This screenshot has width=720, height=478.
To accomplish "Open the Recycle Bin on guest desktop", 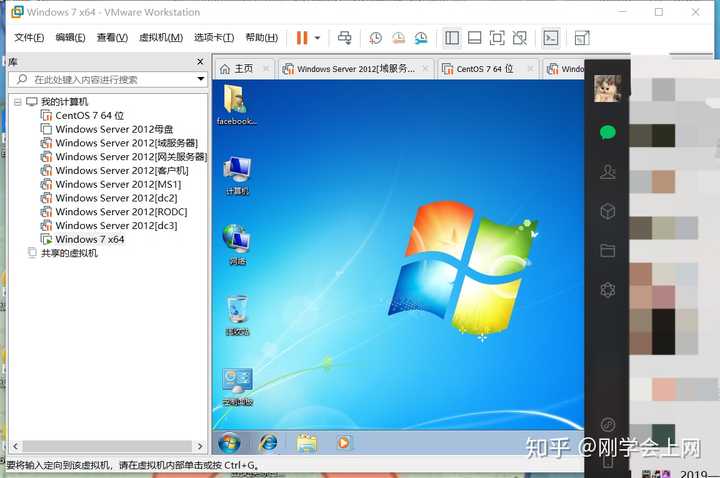I will [237, 315].
